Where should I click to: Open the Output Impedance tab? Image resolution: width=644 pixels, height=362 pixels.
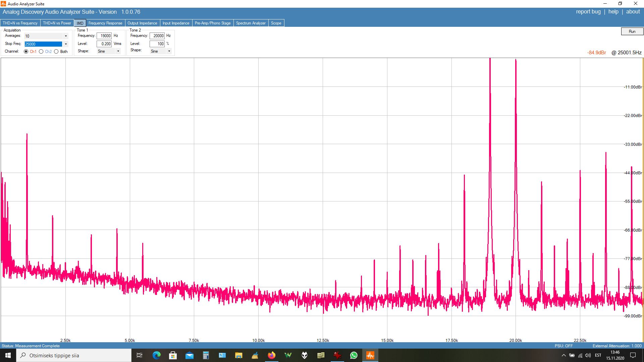coord(142,23)
